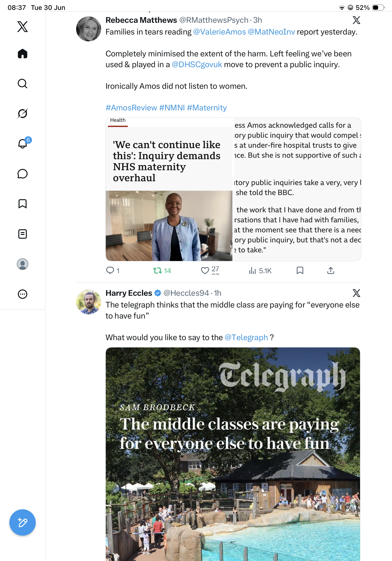Viewport: 392px width, 561px height.
Task: View the 5.1K analytics of post
Action: tap(260, 270)
